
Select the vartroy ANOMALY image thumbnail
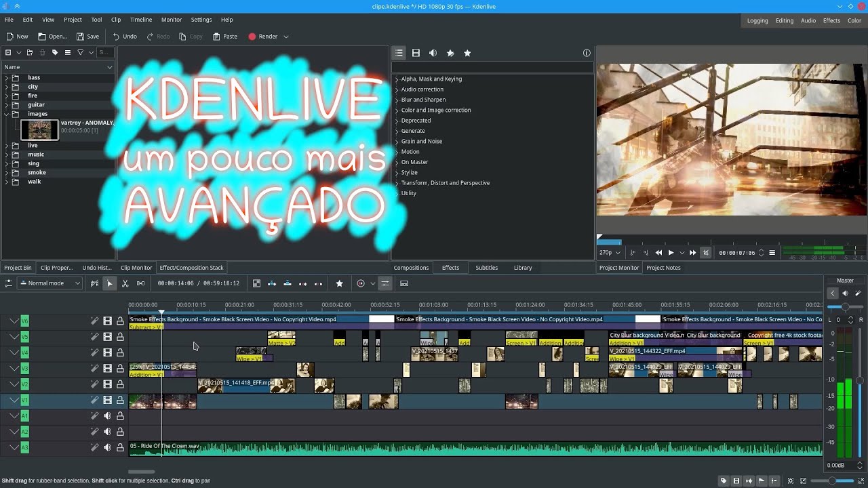coord(40,129)
